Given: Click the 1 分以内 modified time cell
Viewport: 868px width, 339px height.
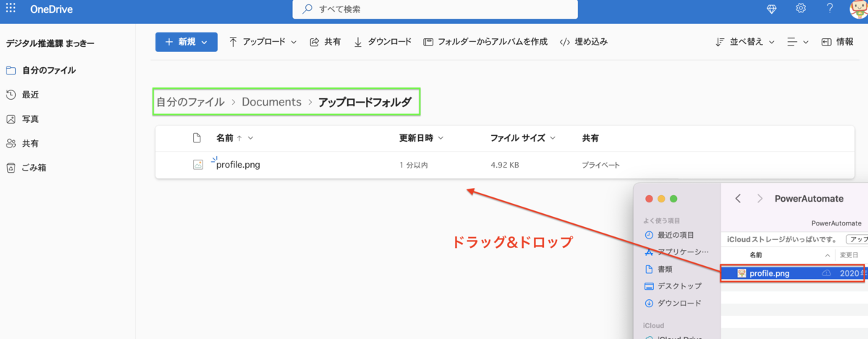Looking at the screenshot, I should (414, 165).
